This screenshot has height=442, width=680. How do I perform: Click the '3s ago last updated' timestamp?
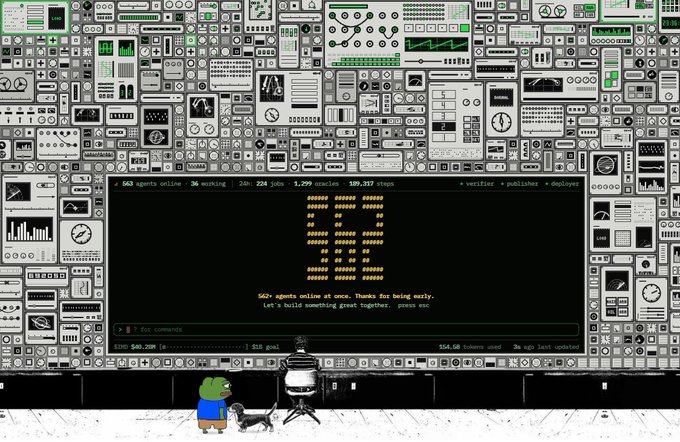[x=546, y=347]
